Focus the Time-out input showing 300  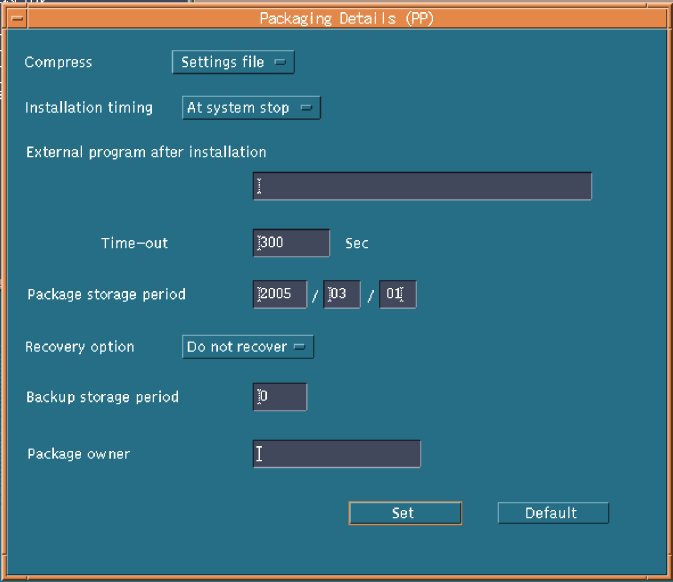coord(291,243)
